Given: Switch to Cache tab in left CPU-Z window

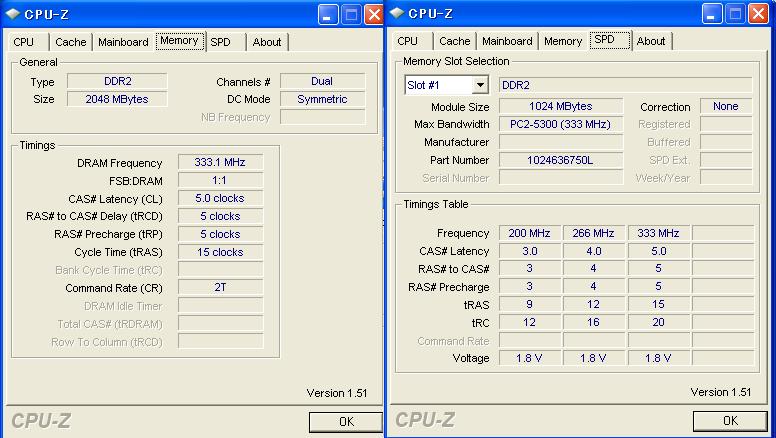Looking at the screenshot, I should (71, 42).
